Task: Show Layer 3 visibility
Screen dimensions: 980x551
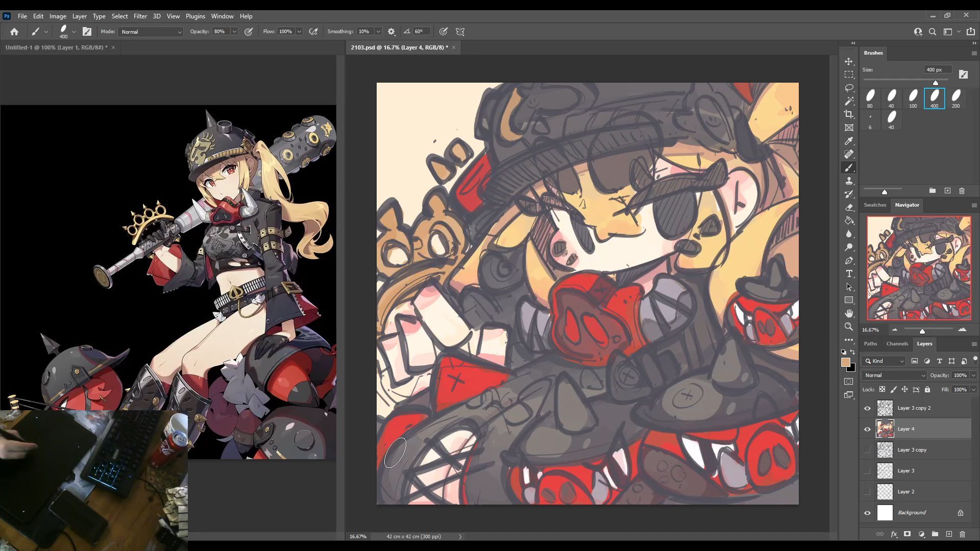Action: [x=867, y=471]
